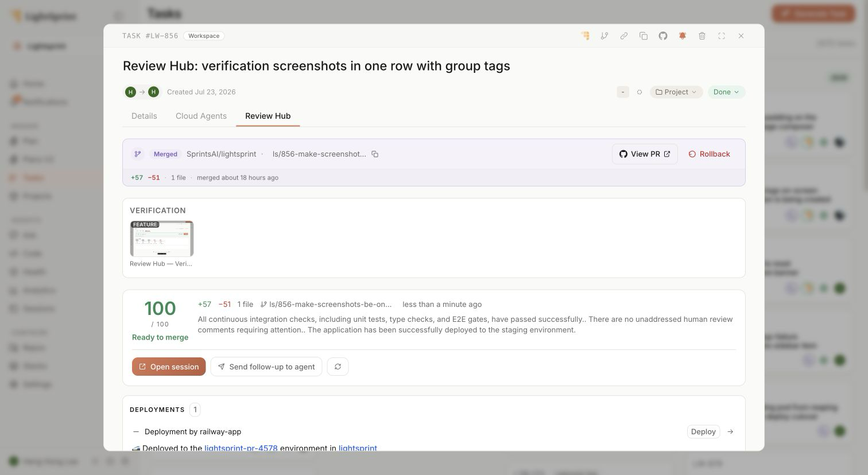Open the Done status dropdown
This screenshot has height=475, width=868.
coord(726,92)
